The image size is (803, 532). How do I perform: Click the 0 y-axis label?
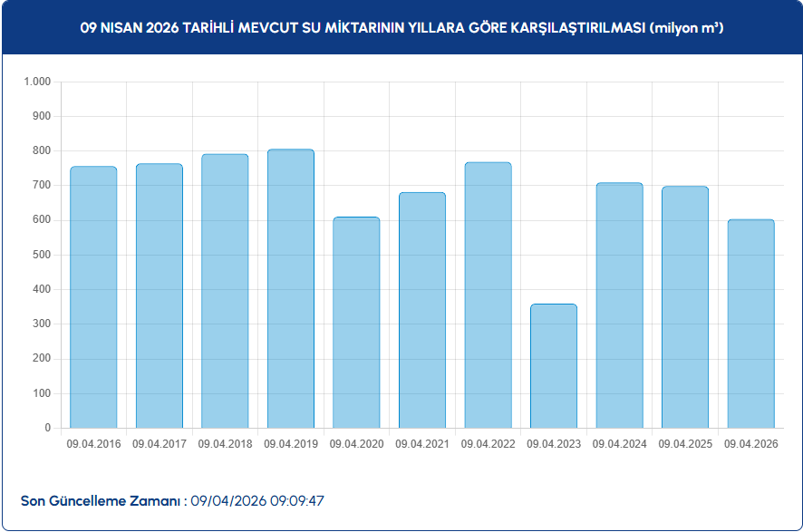[x=48, y=428]
